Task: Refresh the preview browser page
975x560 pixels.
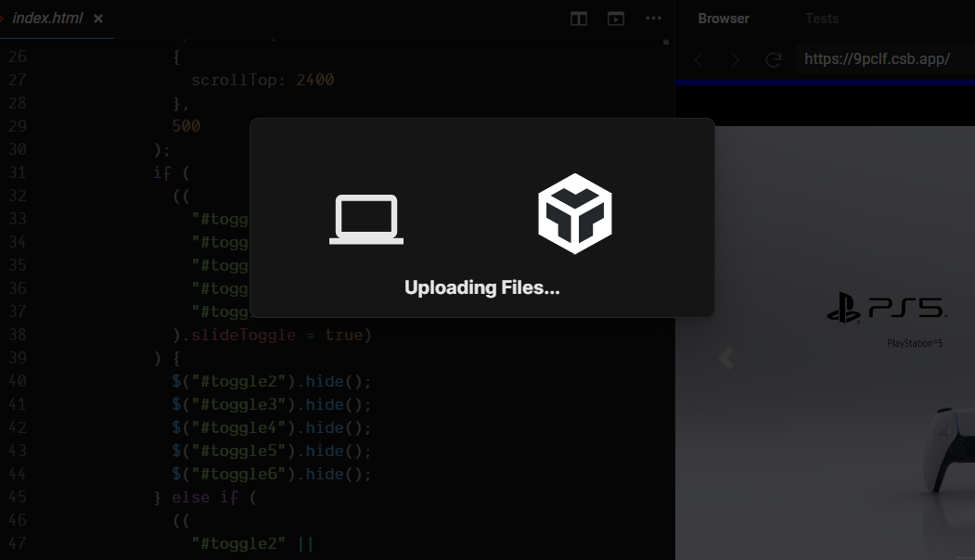Action: [773, 59]
